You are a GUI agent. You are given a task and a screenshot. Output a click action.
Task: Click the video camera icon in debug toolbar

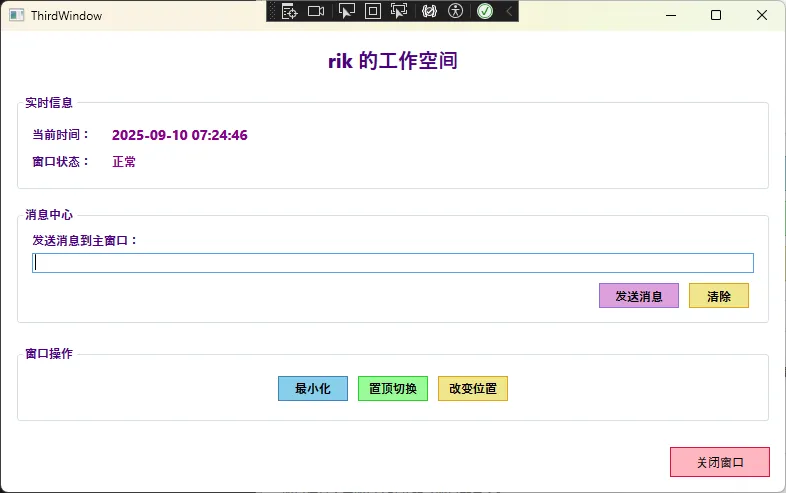(316, 11)
